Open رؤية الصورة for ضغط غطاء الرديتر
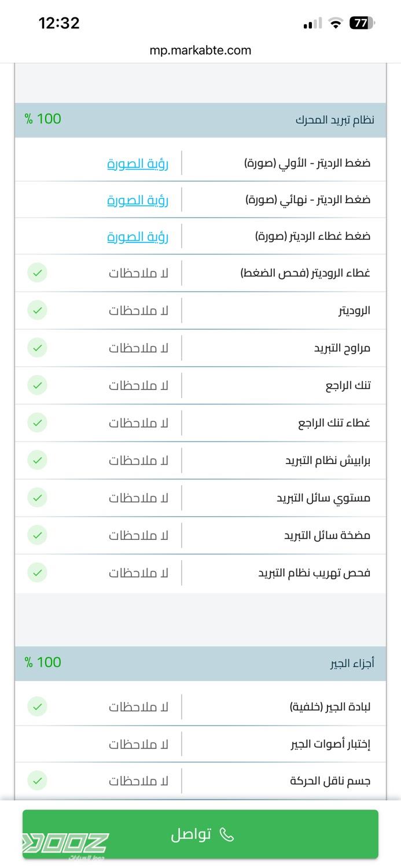The image size is (401, 868). tap(138, 236)
